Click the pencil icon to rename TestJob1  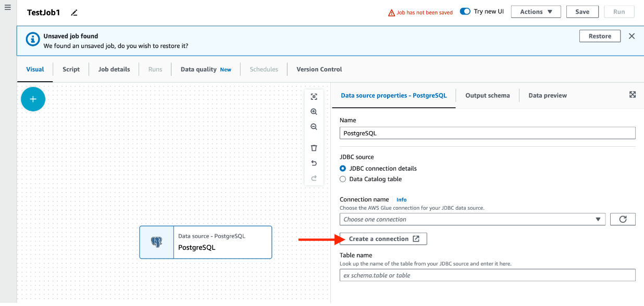point(74,12)
